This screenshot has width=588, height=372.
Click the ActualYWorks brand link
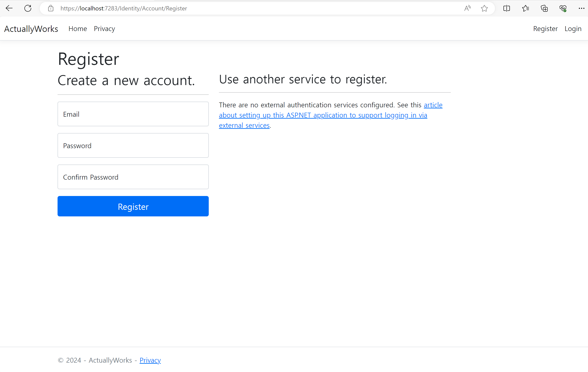coord(31,29)
